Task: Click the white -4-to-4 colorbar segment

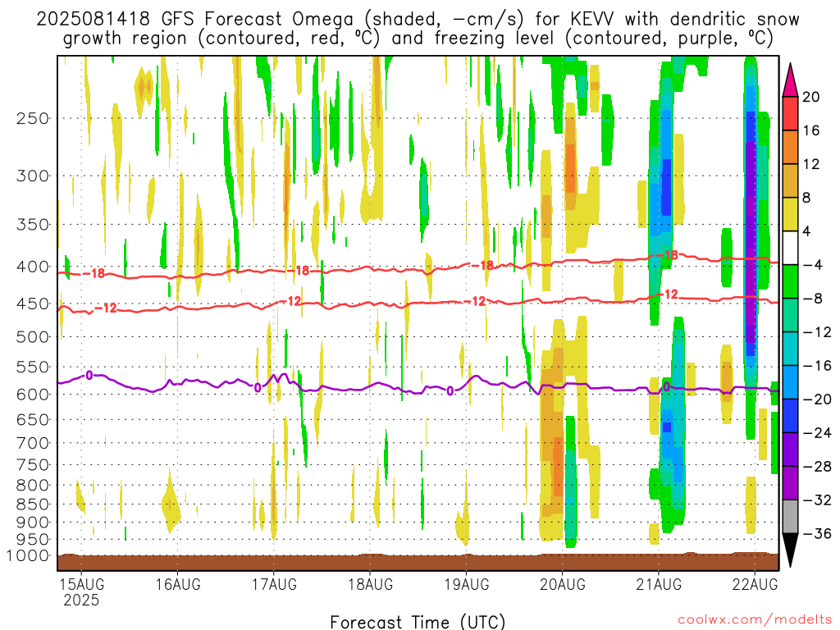Action: click(x=790, y=248)
